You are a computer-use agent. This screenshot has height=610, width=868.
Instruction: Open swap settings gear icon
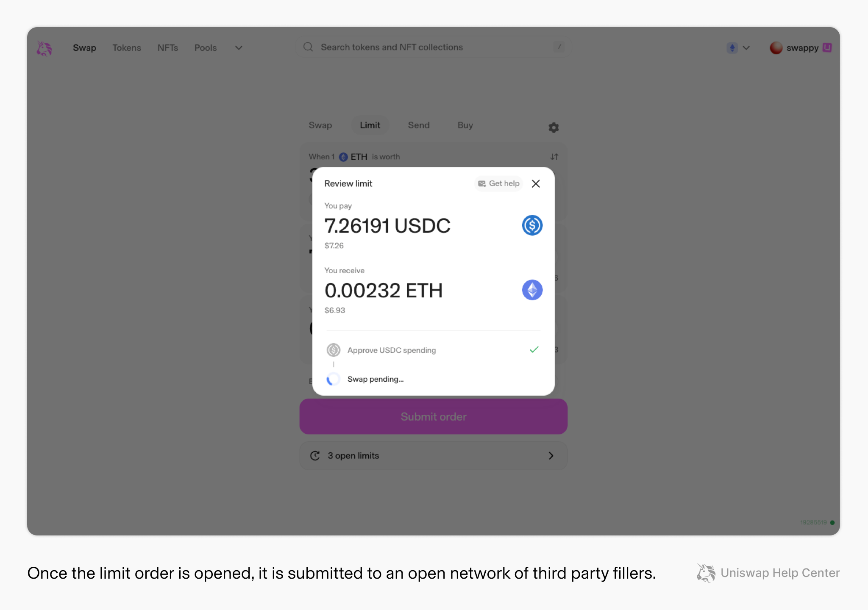[x=554, y=128]
